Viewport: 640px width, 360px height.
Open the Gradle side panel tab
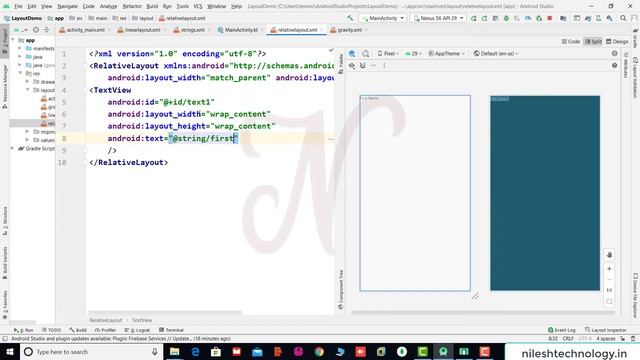(636, 38)
